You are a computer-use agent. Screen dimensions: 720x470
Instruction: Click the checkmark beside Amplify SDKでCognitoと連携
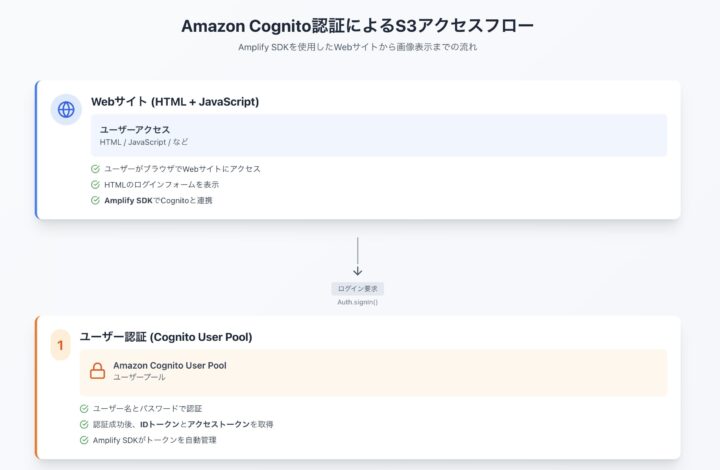point(95,200)
